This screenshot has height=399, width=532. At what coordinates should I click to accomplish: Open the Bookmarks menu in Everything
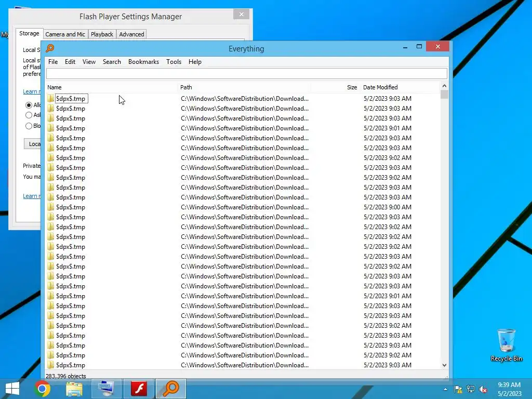coord(143,62)
